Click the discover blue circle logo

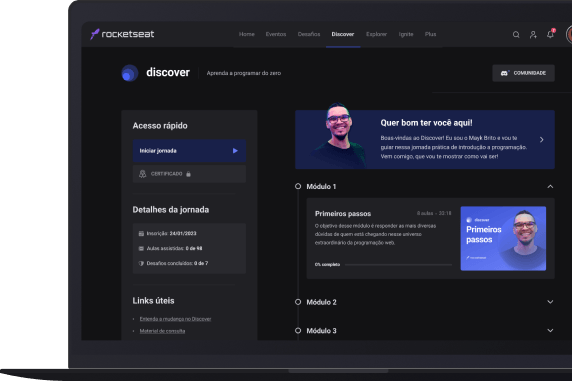pos(130,73)
